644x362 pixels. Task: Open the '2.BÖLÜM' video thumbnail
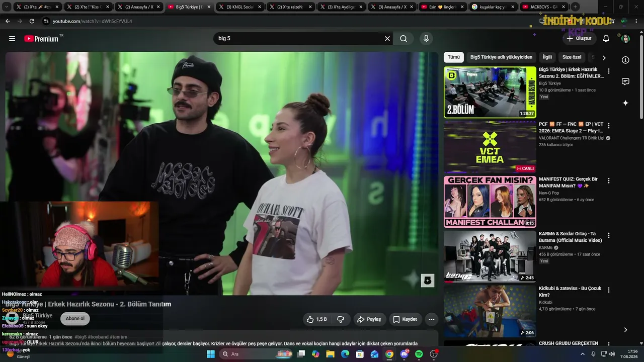coord(490,93)
